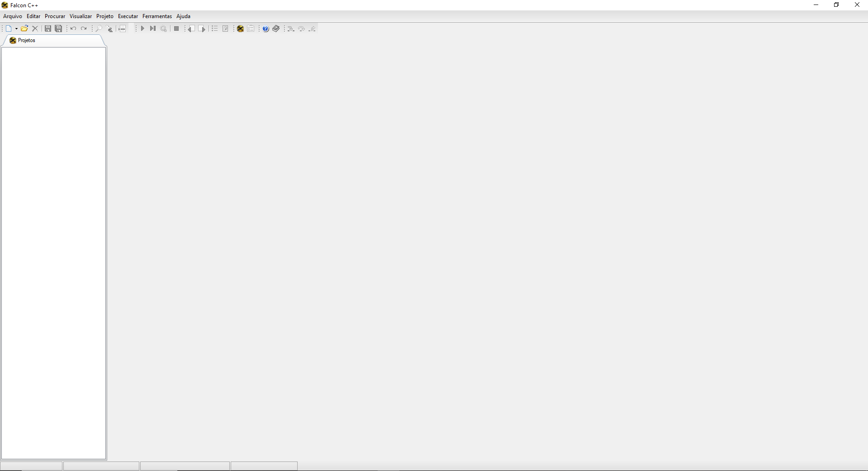Select the Projetos tab
The height and width of the screenshot is (471, 868).
coord(53,40)
